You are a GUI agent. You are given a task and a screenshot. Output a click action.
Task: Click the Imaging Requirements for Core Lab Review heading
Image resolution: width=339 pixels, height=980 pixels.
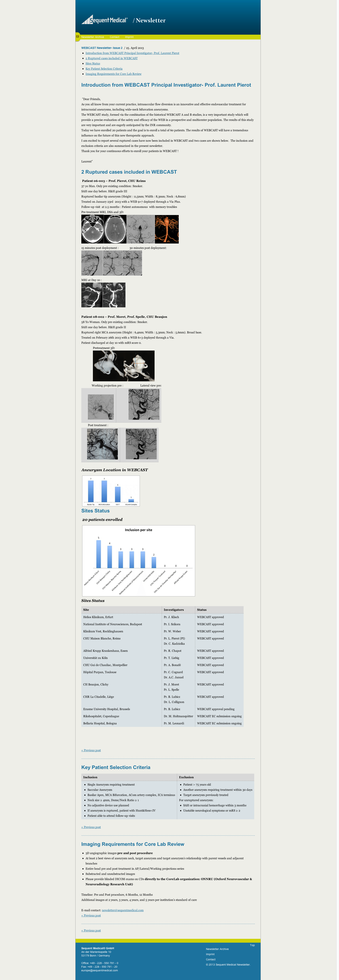tap(133, 844)
